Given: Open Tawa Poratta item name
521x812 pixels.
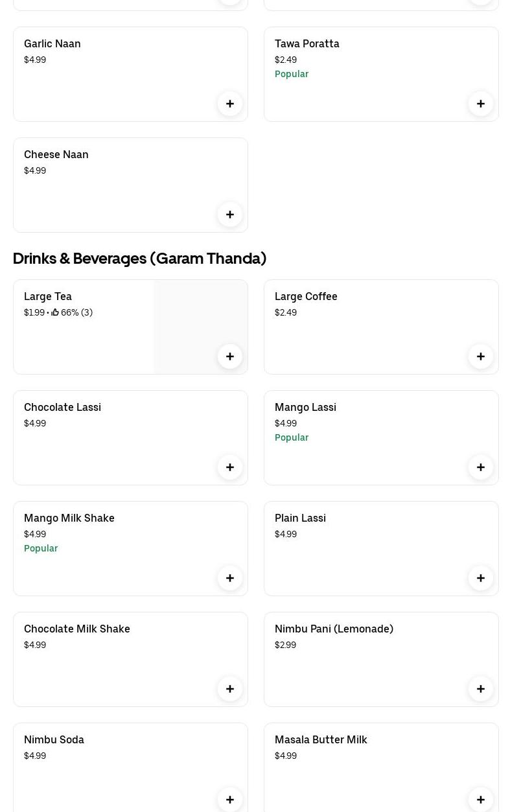Looking at the screenshot, I should (x=307, y=43).
